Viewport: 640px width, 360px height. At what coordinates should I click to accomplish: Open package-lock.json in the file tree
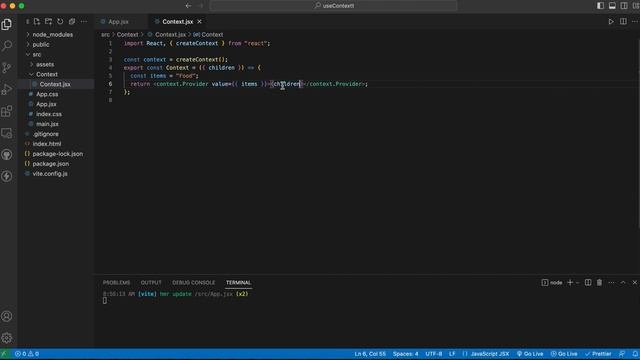58,154
